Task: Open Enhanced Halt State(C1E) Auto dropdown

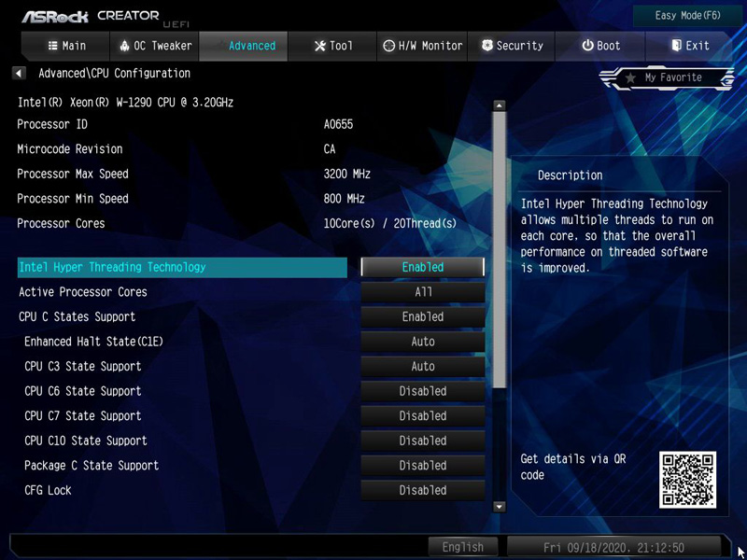Action: (423, 342)
